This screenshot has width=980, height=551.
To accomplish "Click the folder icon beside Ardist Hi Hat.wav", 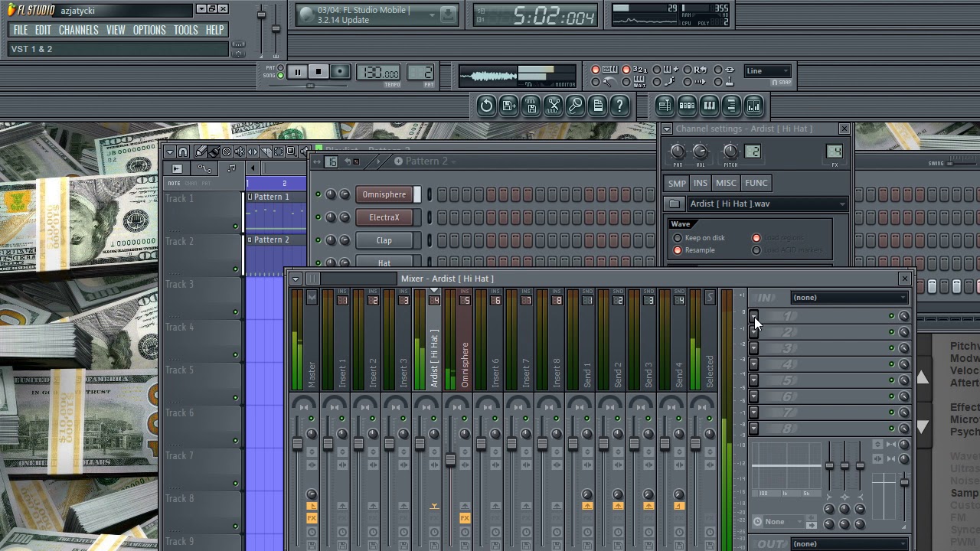I will [x=674, y=204].
